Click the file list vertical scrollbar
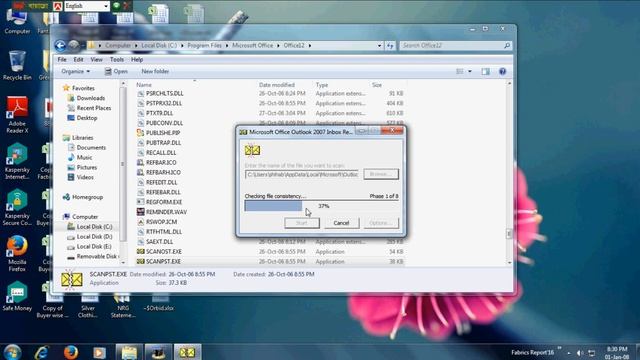The width and height of the screenshot is (640, 360). pyautogui.click(x=509, y=173)
